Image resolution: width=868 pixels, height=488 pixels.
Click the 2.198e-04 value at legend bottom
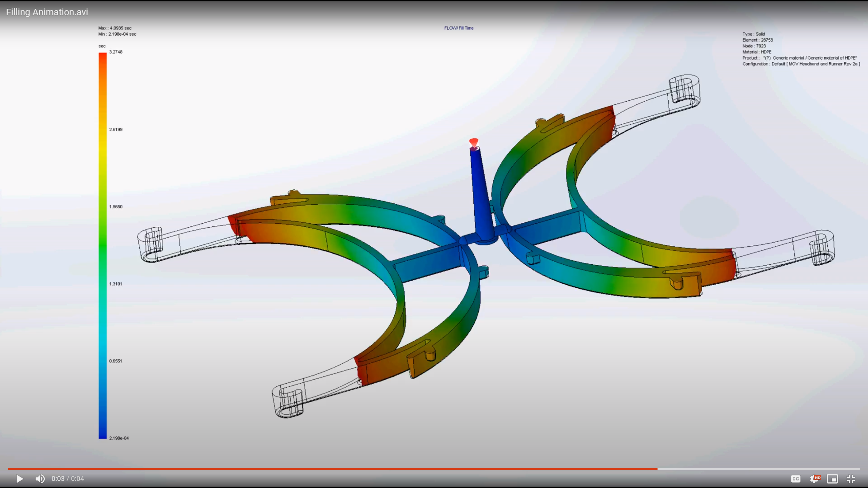point(119,438)
